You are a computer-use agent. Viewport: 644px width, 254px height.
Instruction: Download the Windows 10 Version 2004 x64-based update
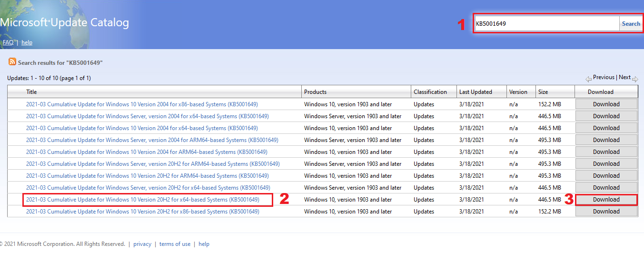pos(606,128)
